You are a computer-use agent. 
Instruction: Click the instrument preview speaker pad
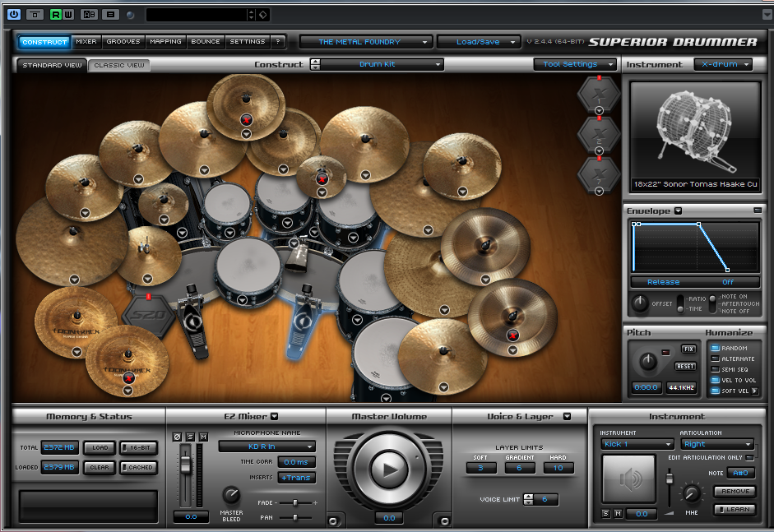[629, 479]
